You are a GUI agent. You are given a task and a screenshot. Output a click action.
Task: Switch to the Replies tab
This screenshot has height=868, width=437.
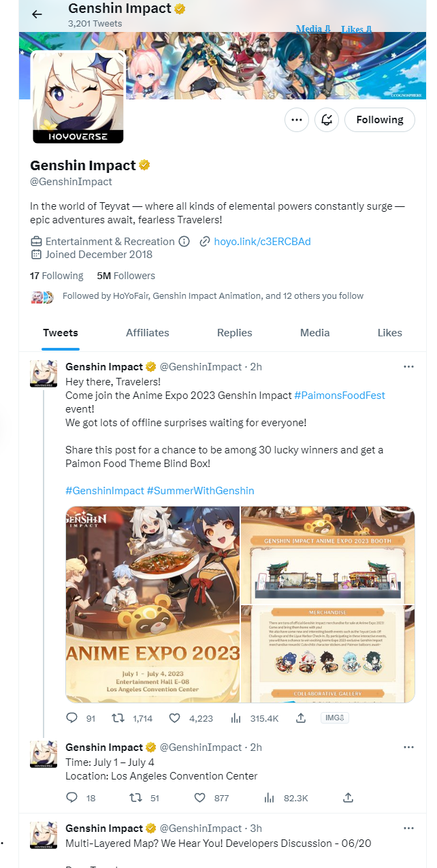click(235, 333)
